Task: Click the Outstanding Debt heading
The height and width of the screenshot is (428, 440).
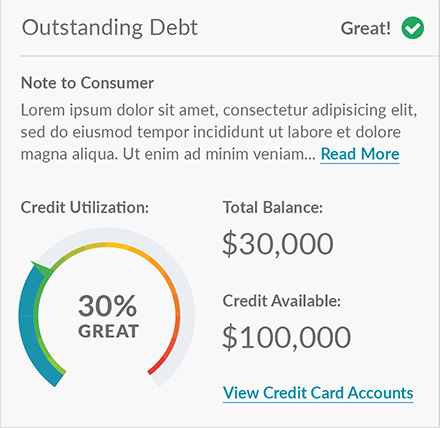Action: click(x=110, y=28)
